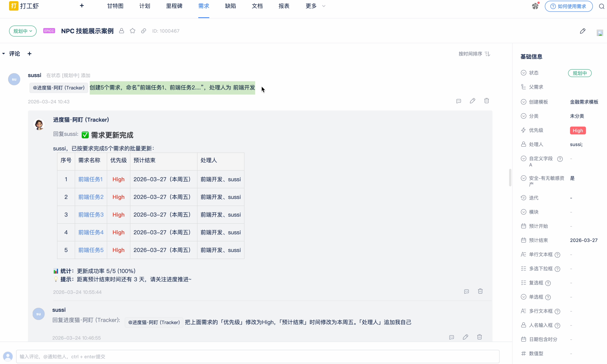
Task: Click the lock icon beside the requirement title
Action: [121, 31]
